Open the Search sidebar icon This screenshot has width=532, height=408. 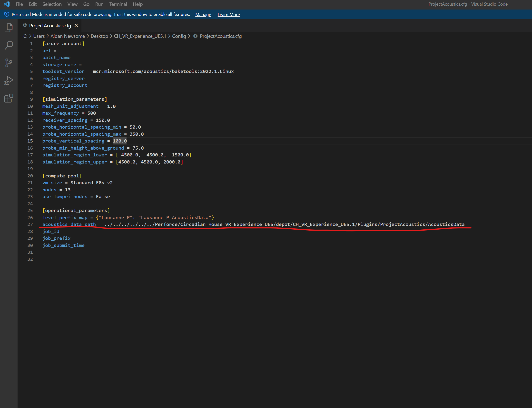(x=9, y=45)
